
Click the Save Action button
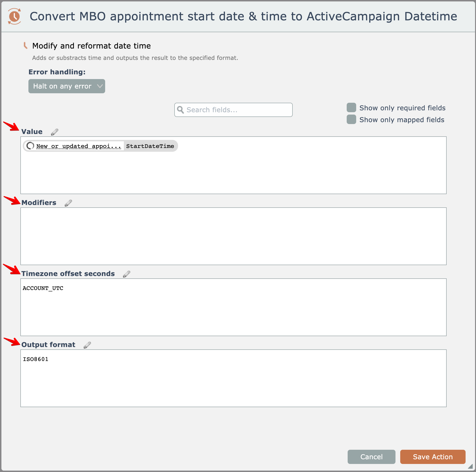coord(432,457)
